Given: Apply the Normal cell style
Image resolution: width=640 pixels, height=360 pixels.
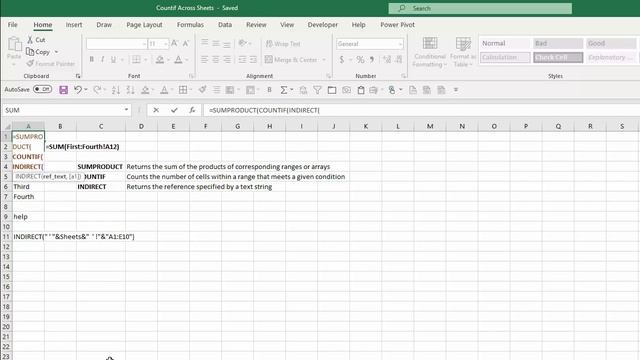Looking at the screenshot, I should (505, 43).
